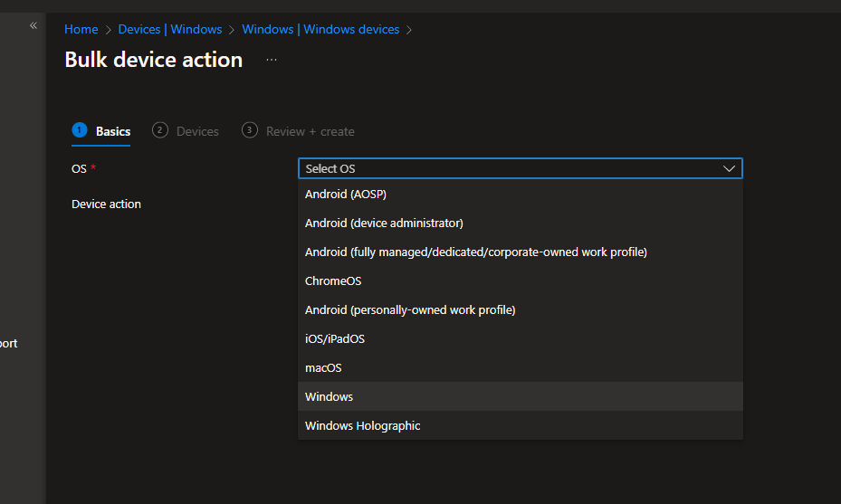Navigate to Windows | Windows devices breadcrumb
The image size is (841, 504).
click(x=320, y=29)
